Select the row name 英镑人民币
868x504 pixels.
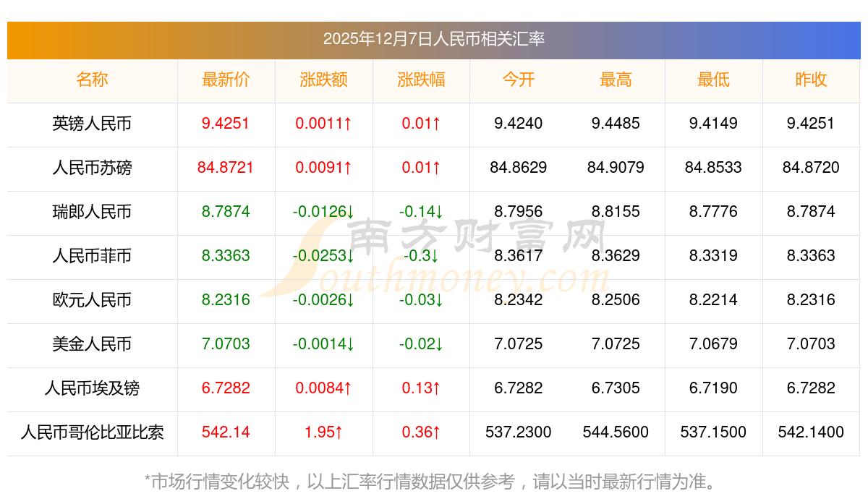coord(92,124)
